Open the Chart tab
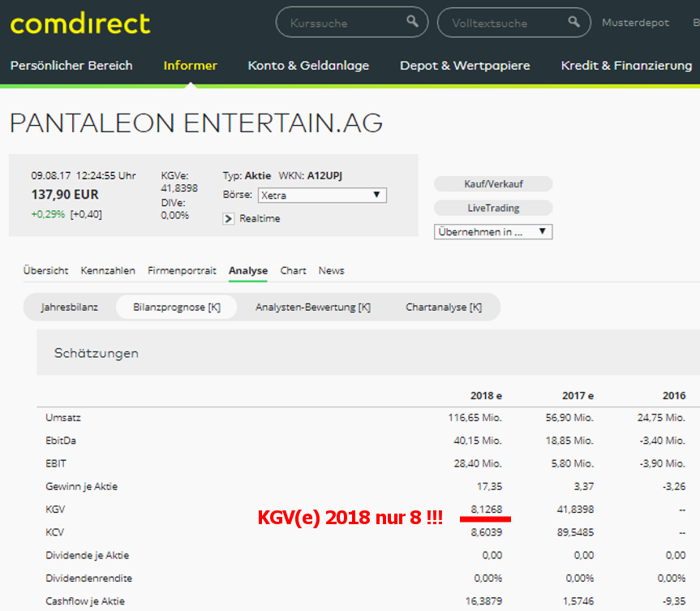700x611 pixels. pos(293,271)
